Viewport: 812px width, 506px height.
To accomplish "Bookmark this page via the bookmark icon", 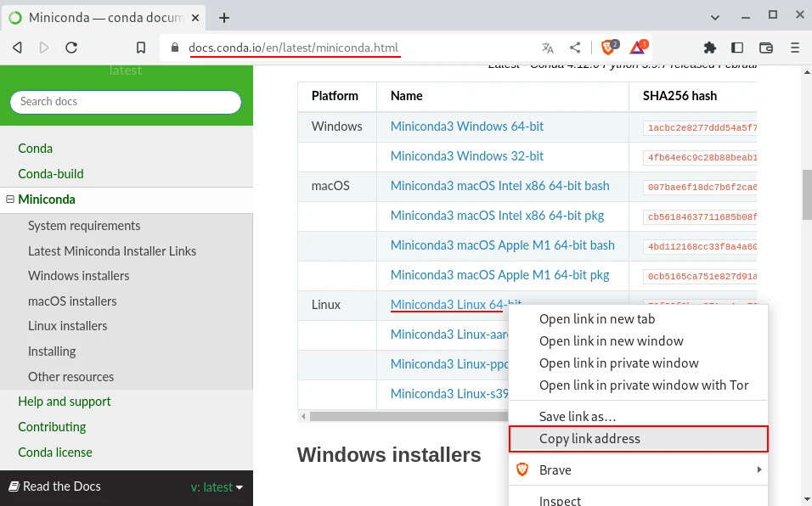I will pyautogui.click(x=141, y=48).
